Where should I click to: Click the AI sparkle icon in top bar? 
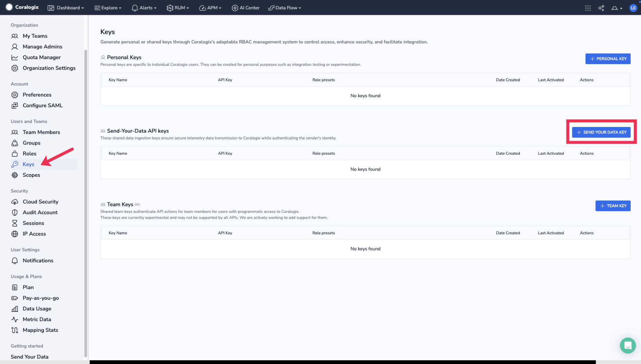[601, 8]
